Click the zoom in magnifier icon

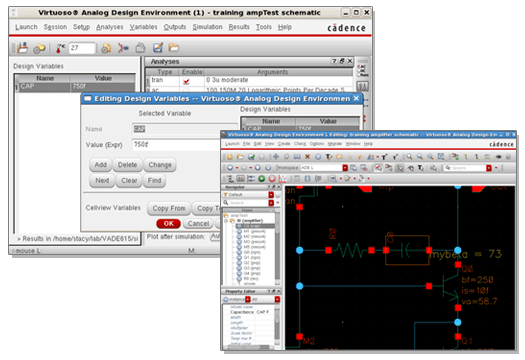(409, 156)
